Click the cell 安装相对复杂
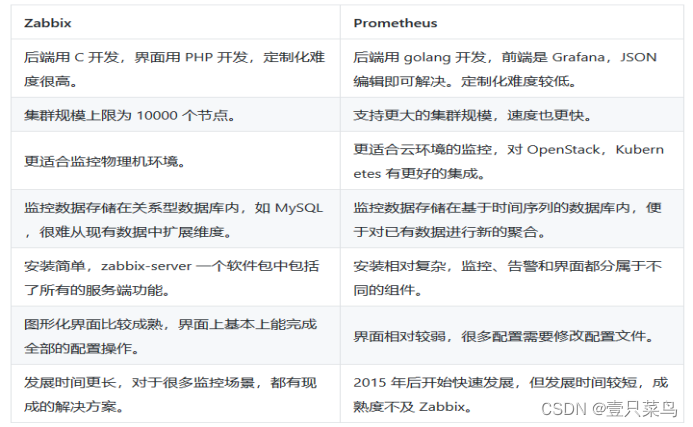The image size is (693, 427). (512, 277)
